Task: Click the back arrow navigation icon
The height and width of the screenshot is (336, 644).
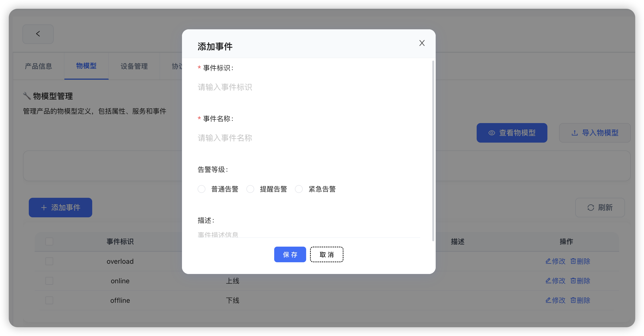Action: [x=38, y=34]
